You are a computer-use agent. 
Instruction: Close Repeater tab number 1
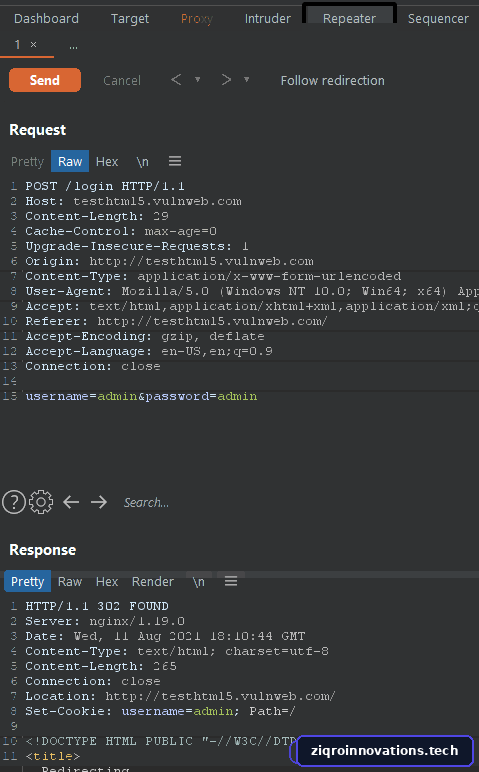(x=33, y=44)
